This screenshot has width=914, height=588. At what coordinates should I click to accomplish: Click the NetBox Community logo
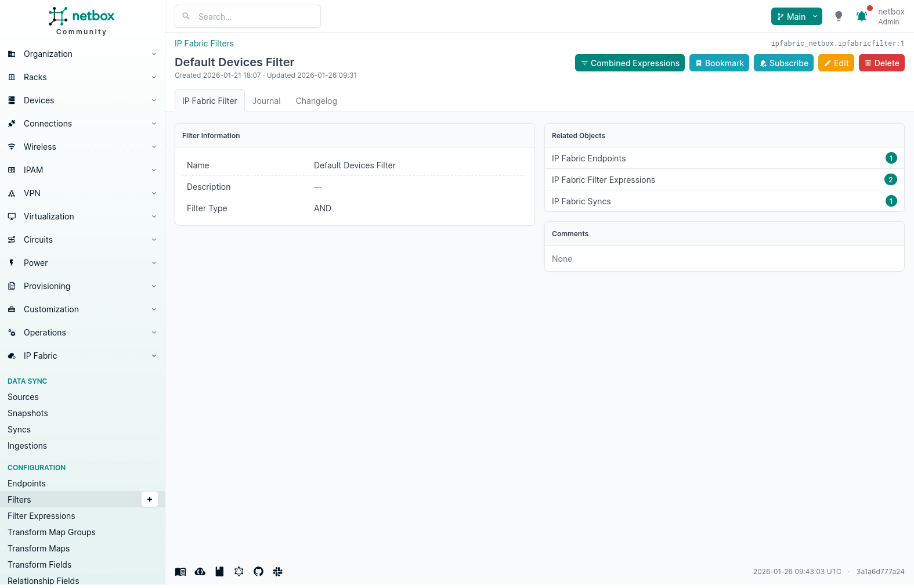coord(82,21)
